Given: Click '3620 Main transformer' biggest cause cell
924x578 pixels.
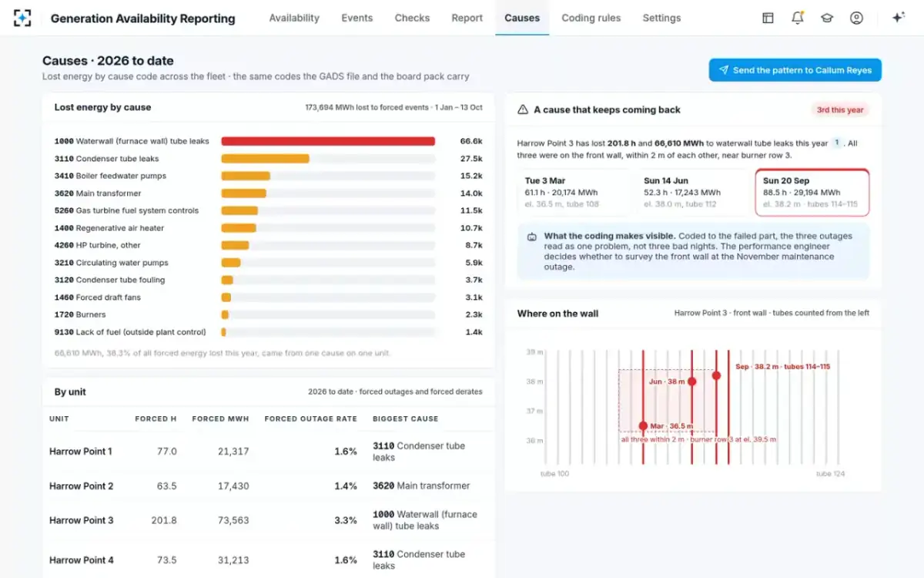Looking at the screenshot, I should click(x=421, y=486).
